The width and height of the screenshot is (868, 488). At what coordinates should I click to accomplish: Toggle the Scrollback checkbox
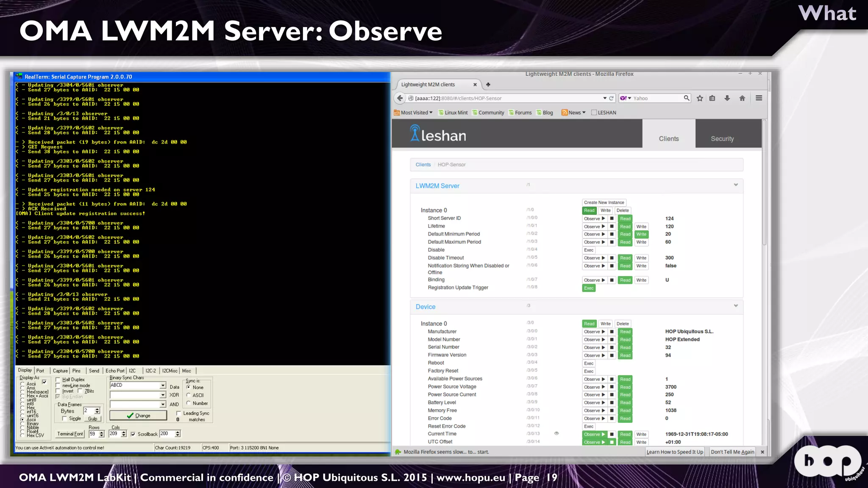pos(133,434)
